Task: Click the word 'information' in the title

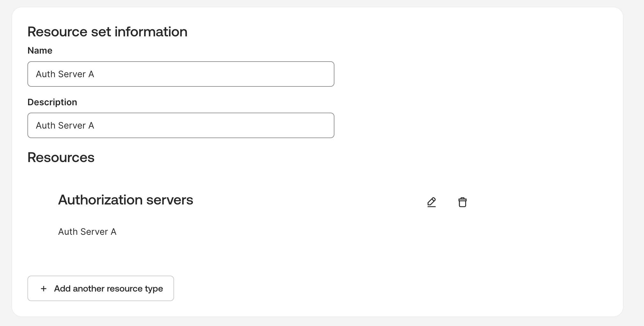Action: coord(151,32)
